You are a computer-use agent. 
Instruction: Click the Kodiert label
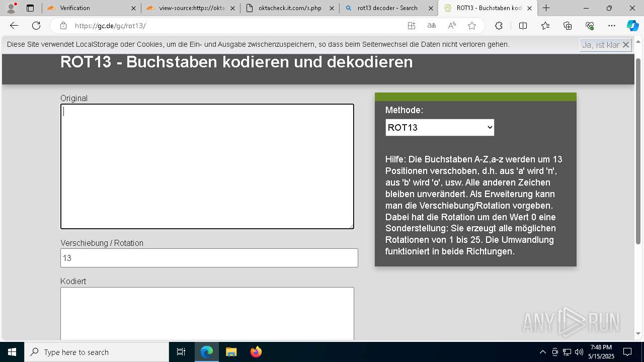point(73,281)
